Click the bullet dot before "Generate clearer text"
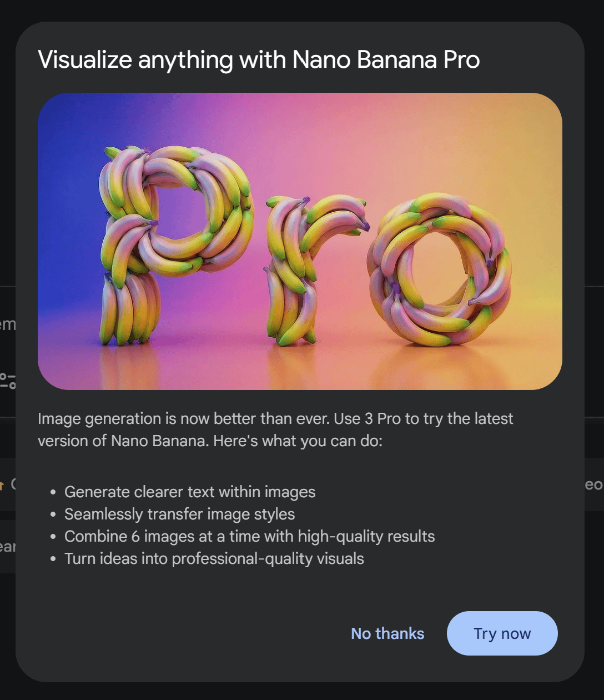604x700 pixels. coord(53,492)
